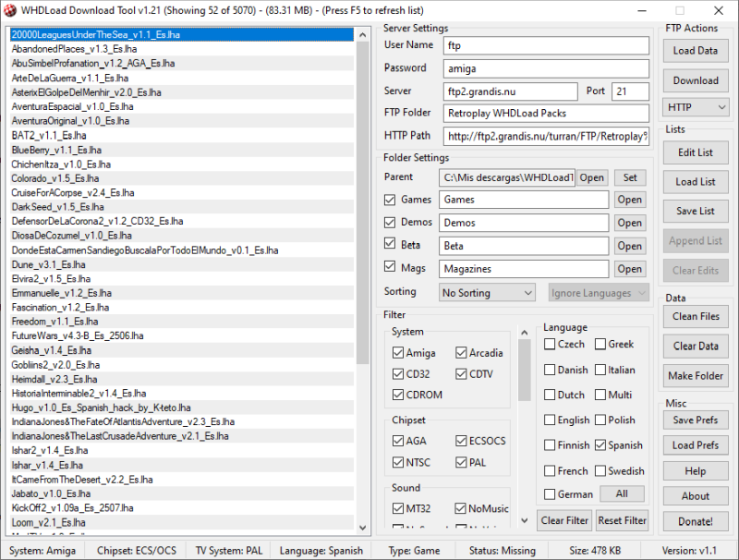Click the Load Prefs button

pos(696,445)
